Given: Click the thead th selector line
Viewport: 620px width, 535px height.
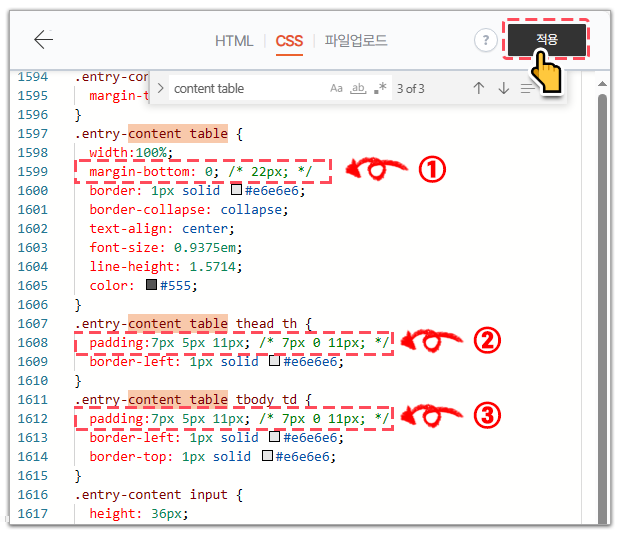Looking at the screenshot, I should tap(193, 323).
